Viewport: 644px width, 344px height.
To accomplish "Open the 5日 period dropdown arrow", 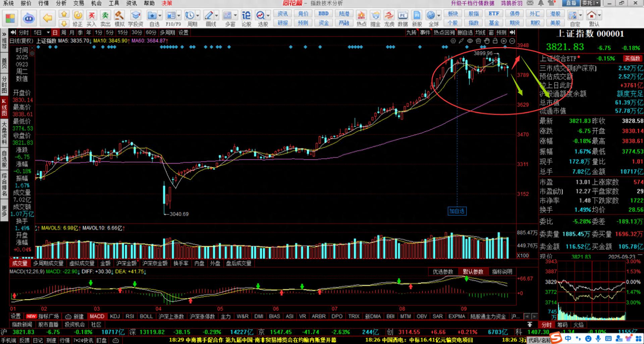I will tap(48, 32).
